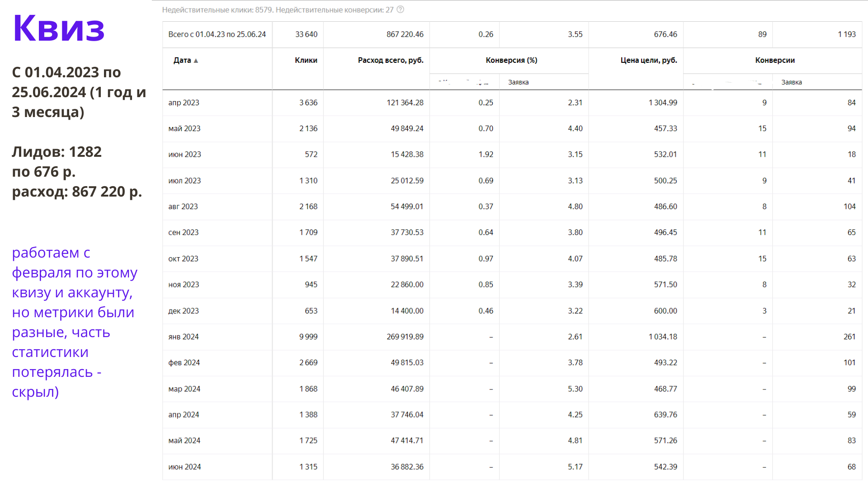Click the мар 2024 date label

click(184, 389)
